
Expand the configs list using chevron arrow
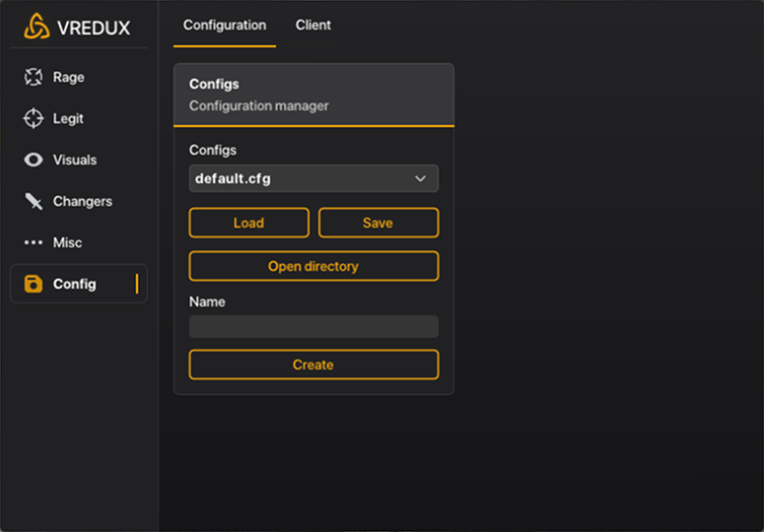point(421,178)
